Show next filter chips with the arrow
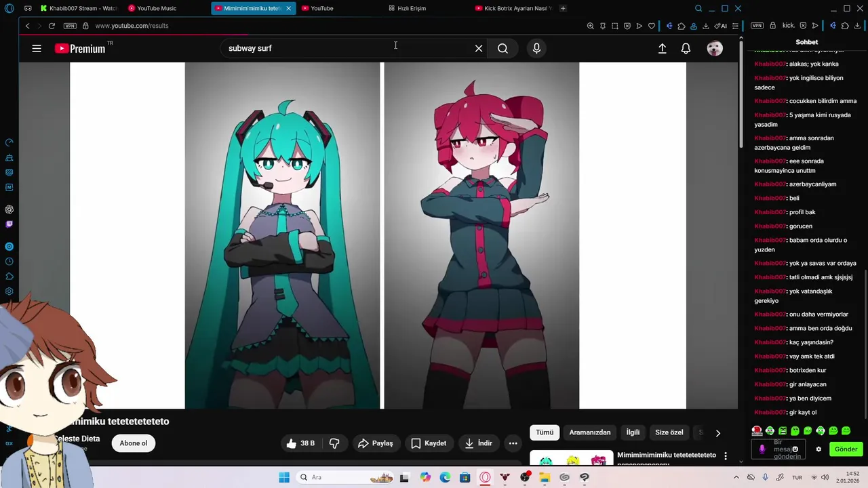Screen dimensions: 868x488 (717, 433)
